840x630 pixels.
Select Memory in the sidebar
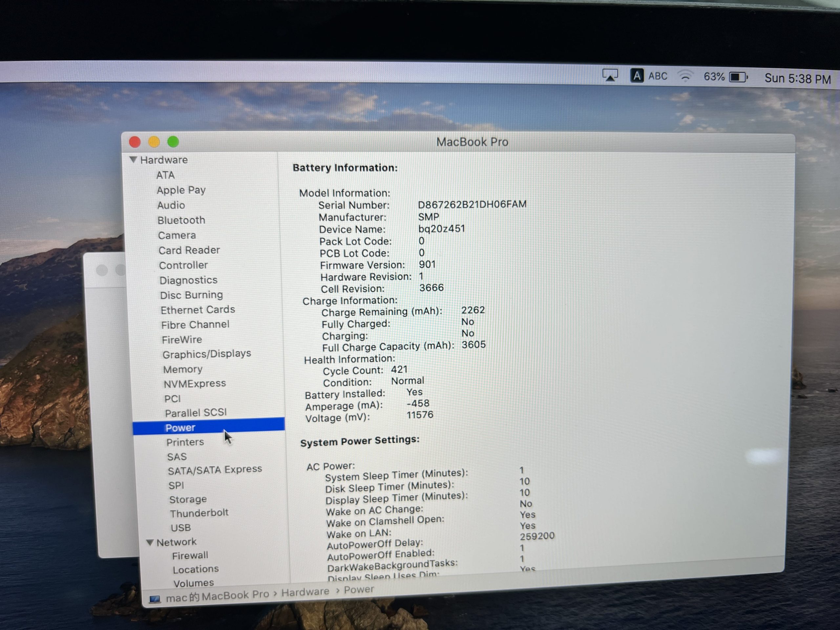(183, 369)
